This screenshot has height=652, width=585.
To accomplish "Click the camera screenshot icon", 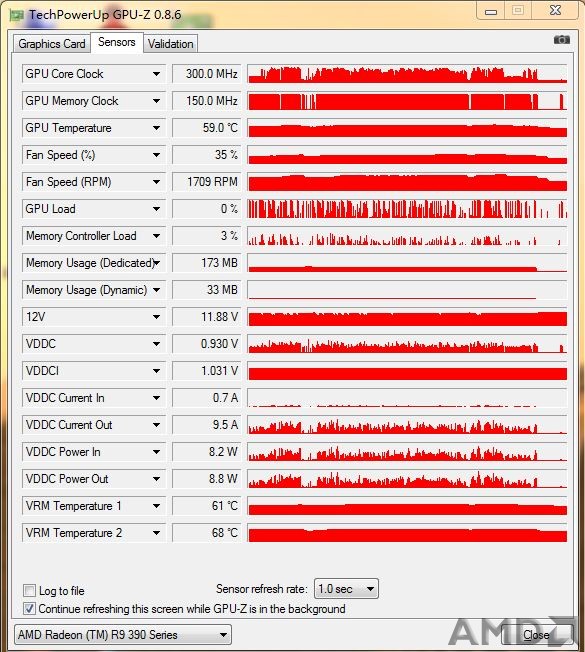I will pos(561,40).
